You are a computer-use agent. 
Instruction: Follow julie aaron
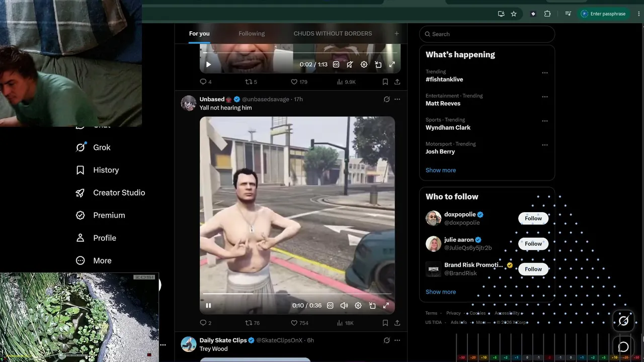533,243
